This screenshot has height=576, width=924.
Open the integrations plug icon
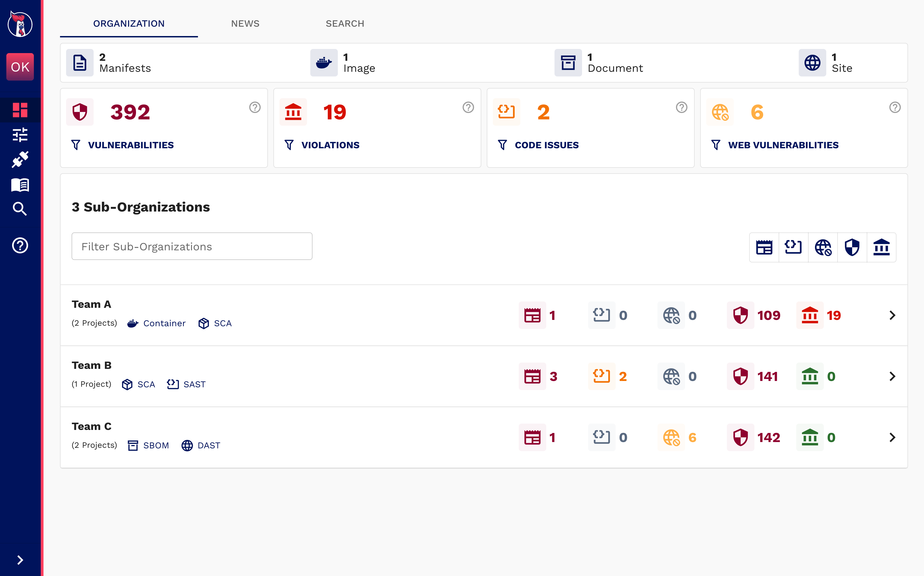(x=20, y=160)
